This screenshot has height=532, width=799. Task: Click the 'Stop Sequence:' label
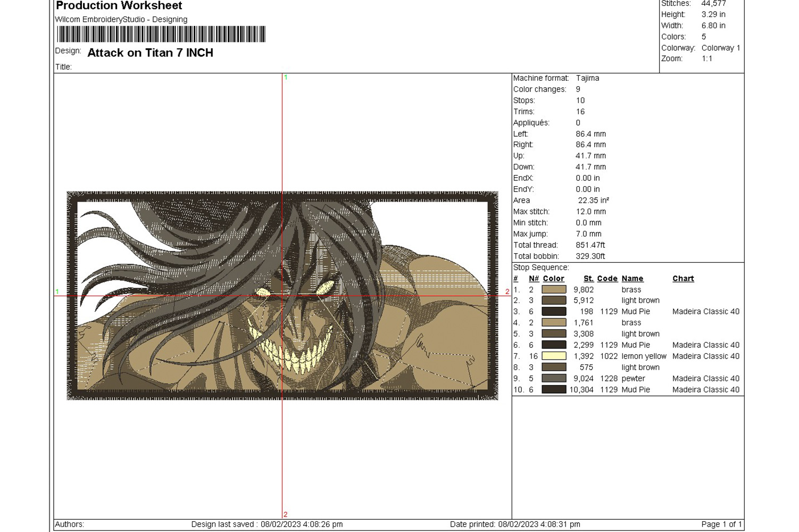coord(541,268)
